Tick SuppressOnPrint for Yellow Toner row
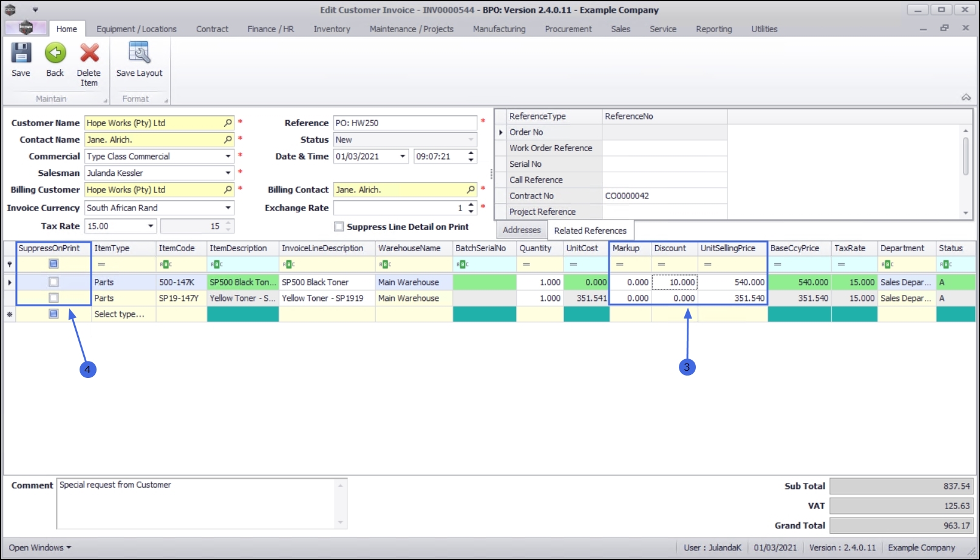980x560 pixels. click(53, 298)
